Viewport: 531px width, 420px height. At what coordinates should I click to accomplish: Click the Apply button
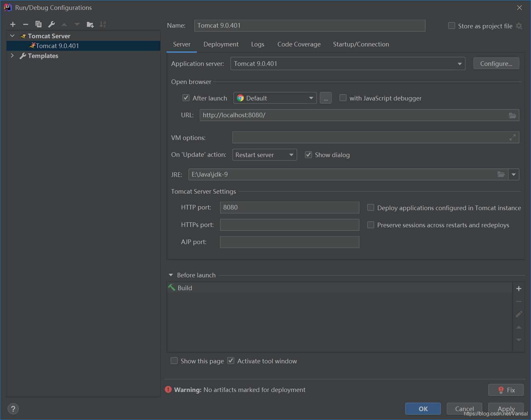click(x=506, y=409)
